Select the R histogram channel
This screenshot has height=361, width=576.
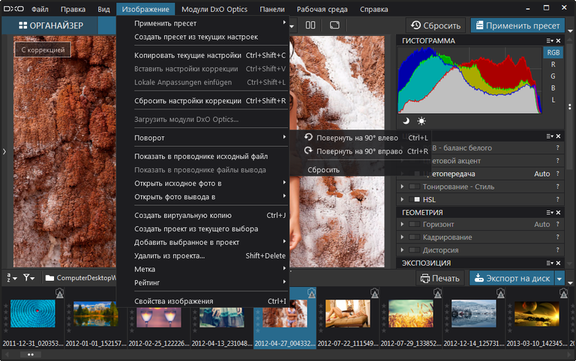[553, 64]
